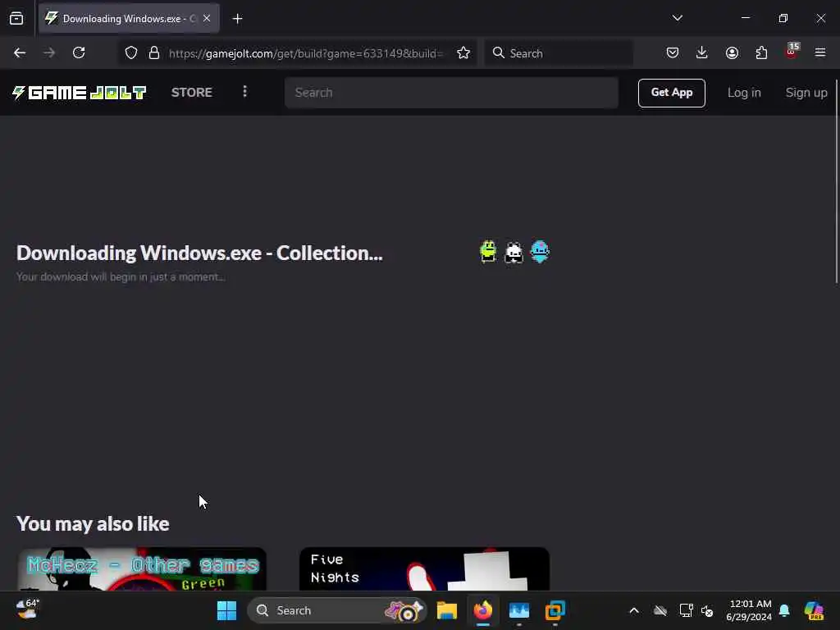Open Windows weather widget showing 64°
Image resolution: width=840 pixels, height=630 pixels.
[27, 610]
